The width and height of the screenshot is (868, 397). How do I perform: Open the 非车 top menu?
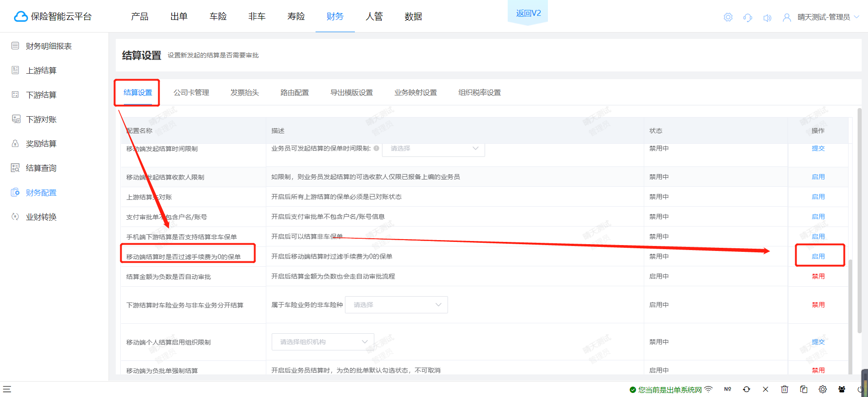coord(257,16)
